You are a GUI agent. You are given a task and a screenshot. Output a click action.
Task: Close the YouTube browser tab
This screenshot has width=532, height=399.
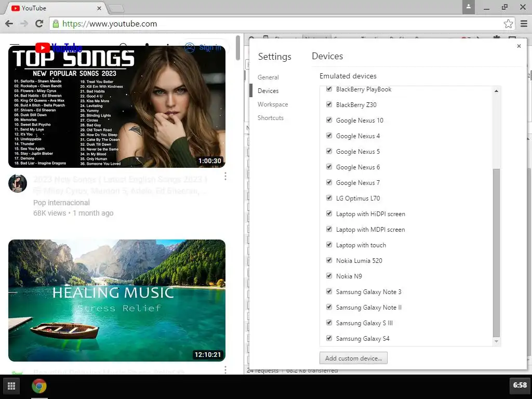point(99,8)
